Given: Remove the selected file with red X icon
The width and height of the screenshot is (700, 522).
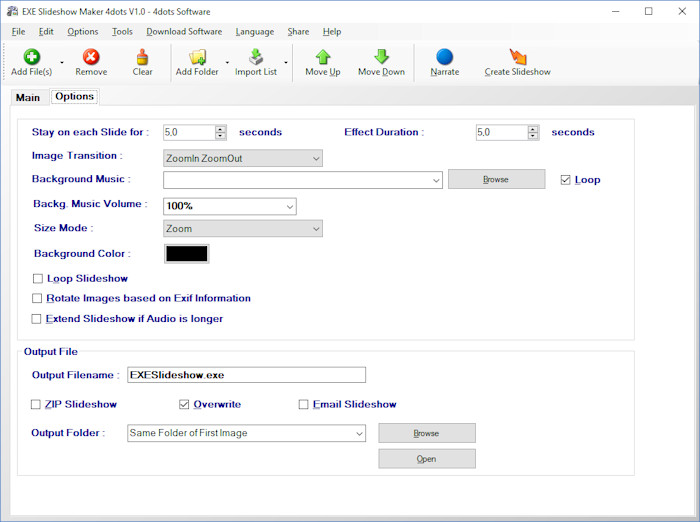Looking at the screenshot, I should [91, 57].
